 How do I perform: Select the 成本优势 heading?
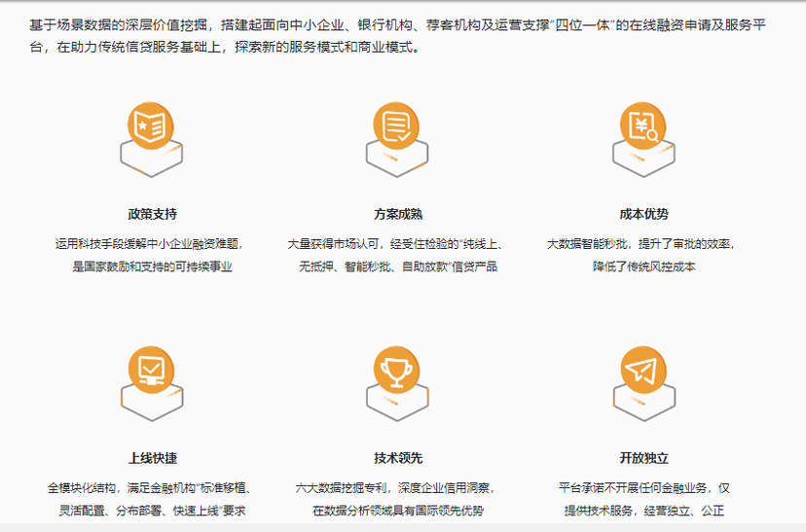pyautogui.click(x=644, y=214)
